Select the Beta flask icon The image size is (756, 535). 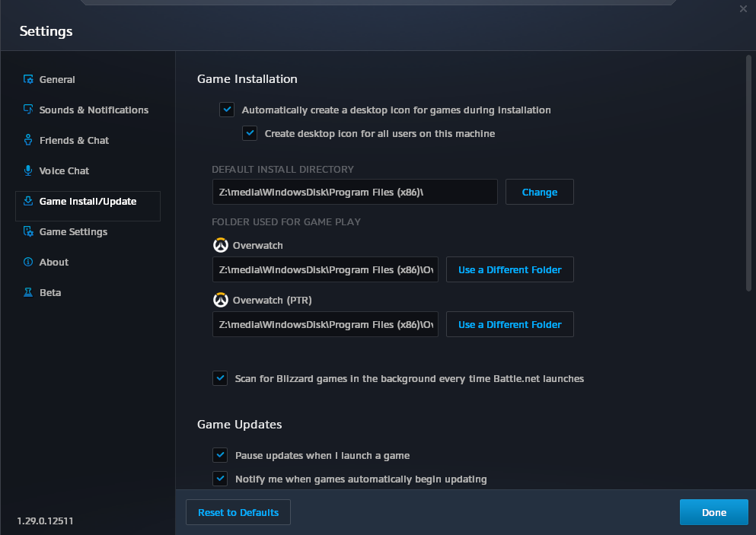28,292
